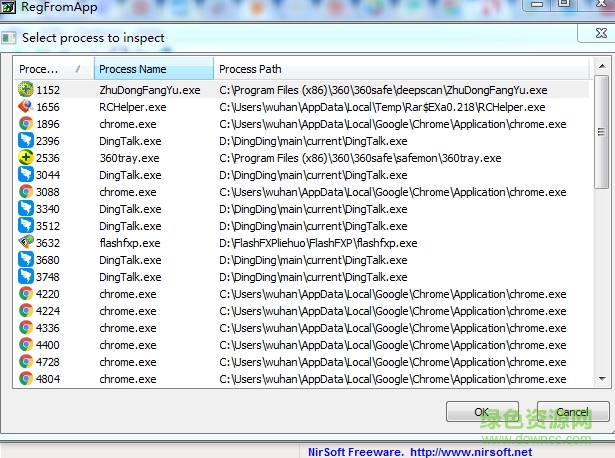
Task: Select chrome.exe name in row 4220
Action: tap(128, 294)
